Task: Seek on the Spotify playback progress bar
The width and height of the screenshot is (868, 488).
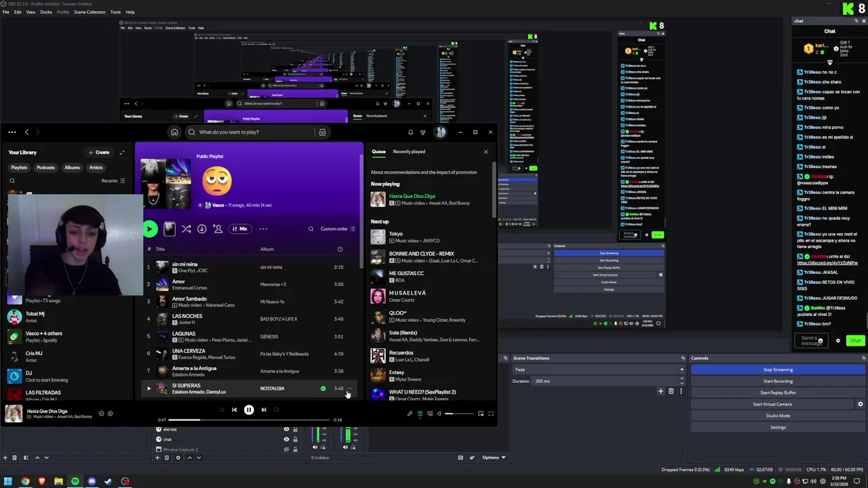Action: click(x=249, y=420)
